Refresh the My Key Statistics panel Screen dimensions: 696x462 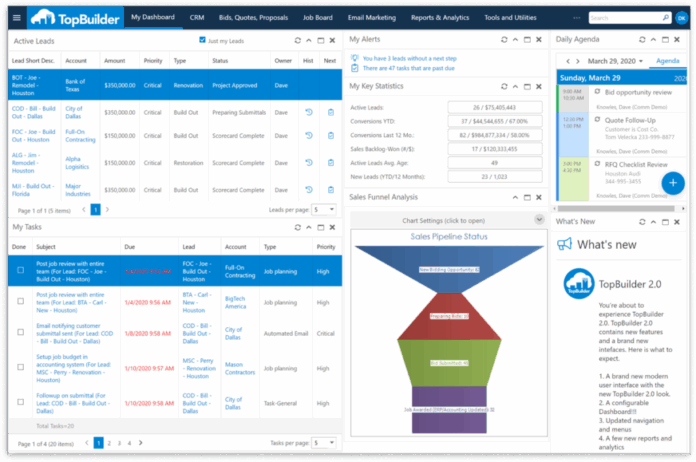[504, 86]
